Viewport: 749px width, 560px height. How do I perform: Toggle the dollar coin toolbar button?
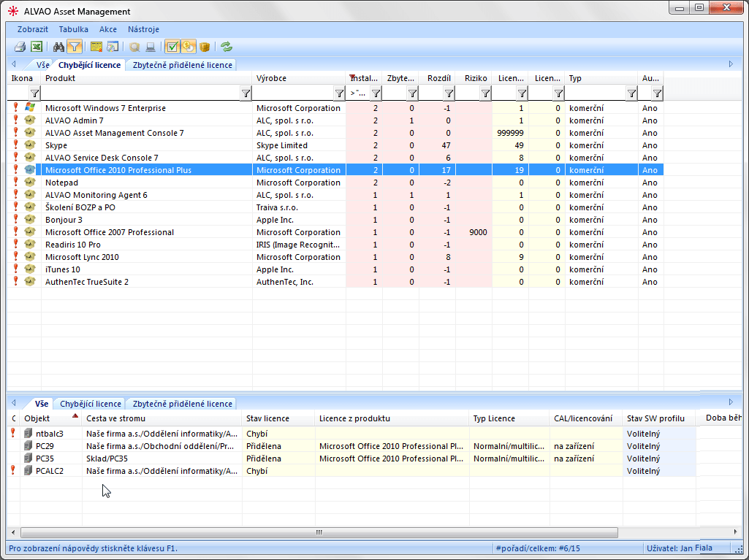tap(188, 47)
